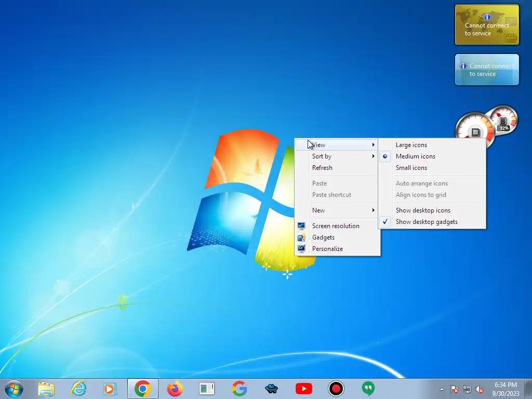Toggle Auto arrange icons
The width and height of the screenshot is (532, 399).
(432, 183)
